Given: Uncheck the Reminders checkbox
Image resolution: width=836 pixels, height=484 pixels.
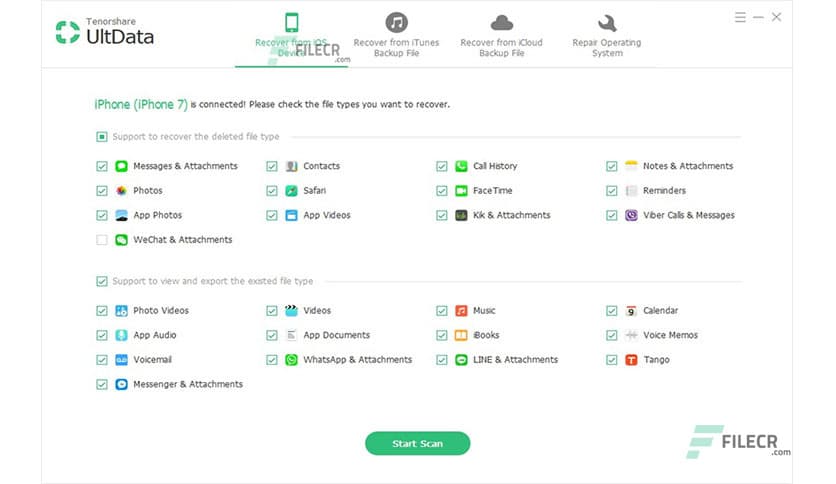Looking at the screenshot, I should click(x=612, y=191).
